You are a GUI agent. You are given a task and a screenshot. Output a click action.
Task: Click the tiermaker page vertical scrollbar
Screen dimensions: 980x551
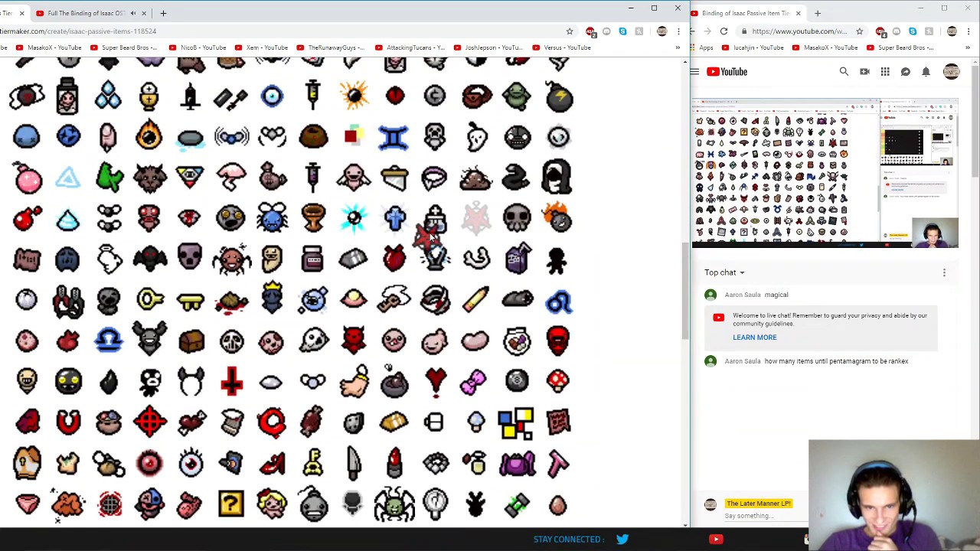685,291
